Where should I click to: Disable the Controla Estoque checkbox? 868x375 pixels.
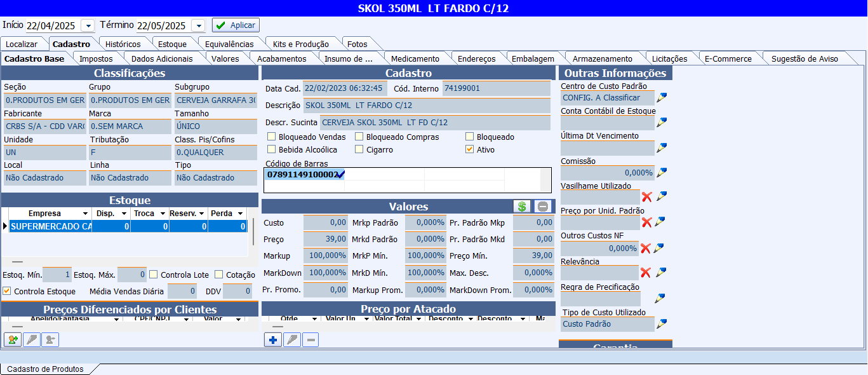click(x=7, y=291)
